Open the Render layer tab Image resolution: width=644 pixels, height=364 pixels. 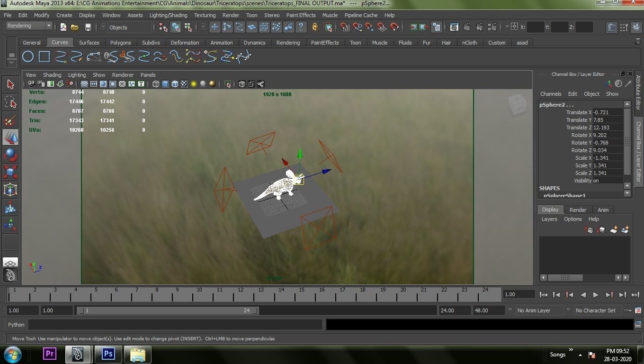pyautogui.click(x=578, y=209)
